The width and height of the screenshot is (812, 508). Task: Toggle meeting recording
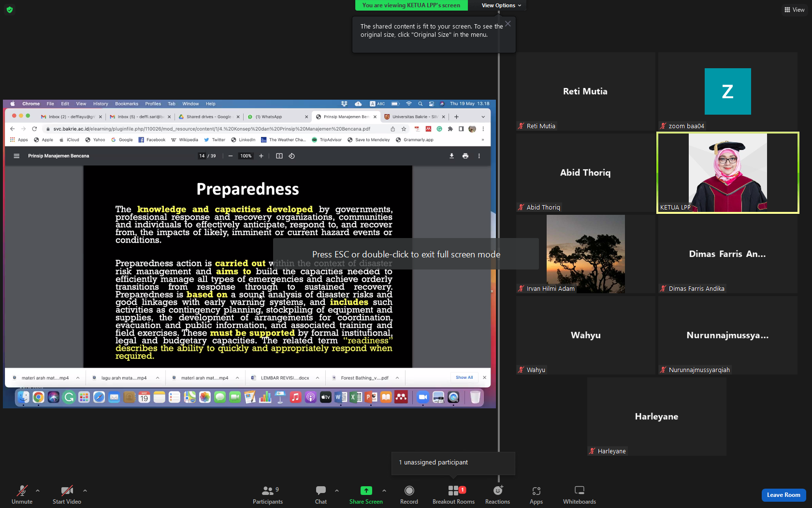pos(409,495)
